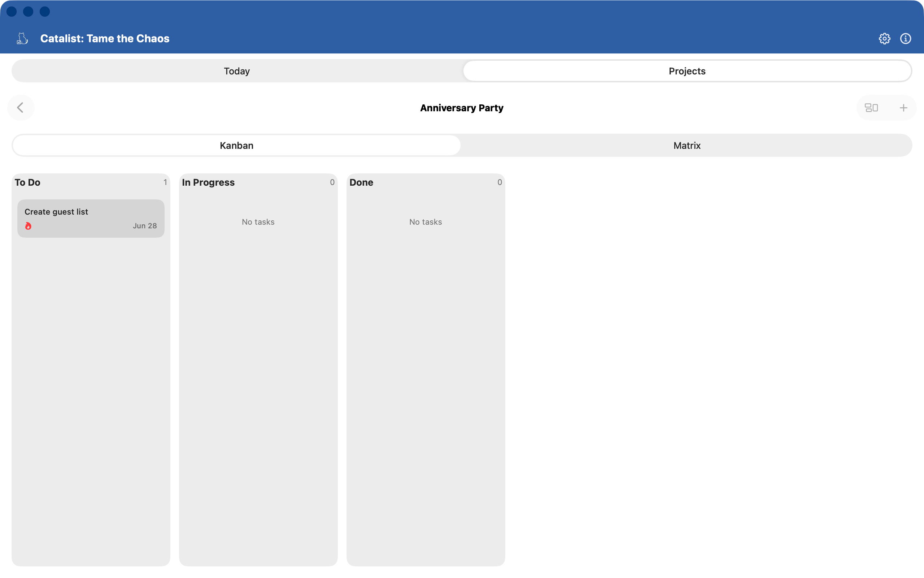Go back with the left chevron

click(x=21, y=107)
